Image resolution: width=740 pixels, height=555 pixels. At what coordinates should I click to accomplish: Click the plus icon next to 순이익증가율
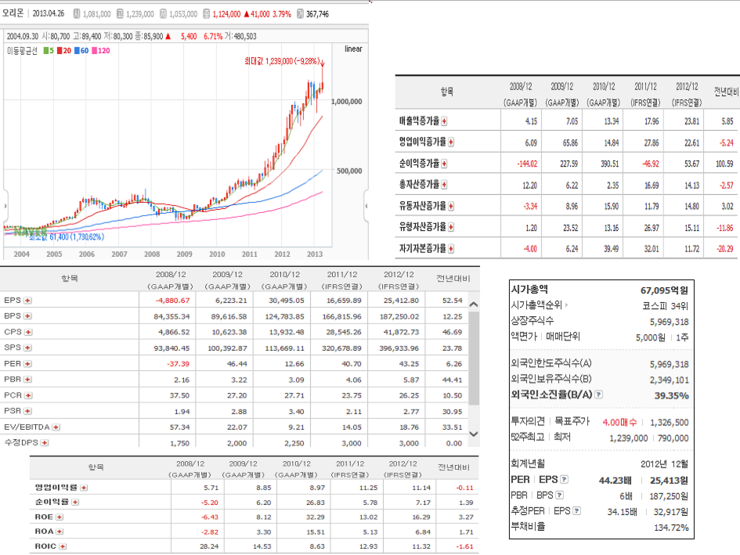coord(444,164)
